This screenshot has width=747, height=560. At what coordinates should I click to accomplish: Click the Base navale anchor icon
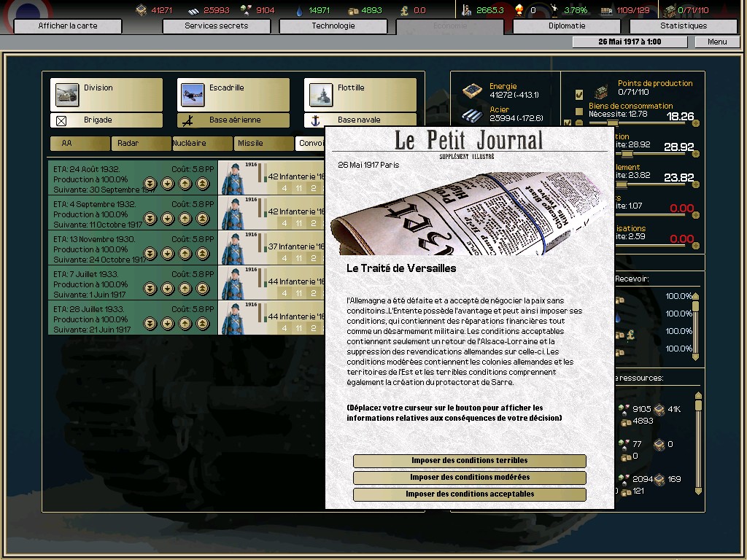pyautogui.click(x=315, y=120)
